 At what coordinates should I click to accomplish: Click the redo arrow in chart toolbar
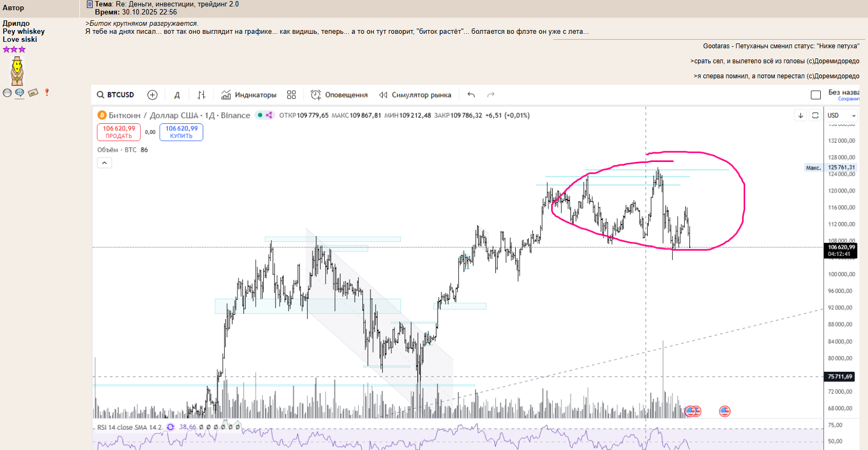(491, 95)
